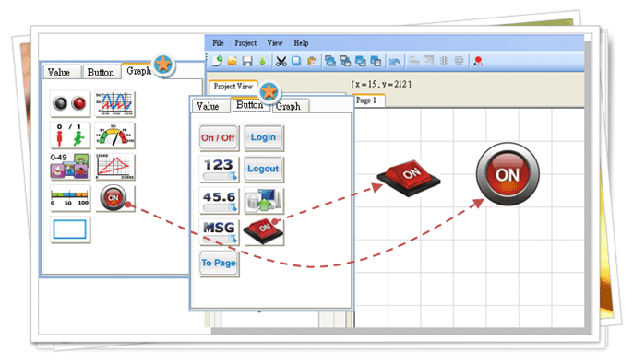This screenshot has height=364, width=633.
Task: Select the flat red ON push-button widget
Action: [x=264, y=232]
